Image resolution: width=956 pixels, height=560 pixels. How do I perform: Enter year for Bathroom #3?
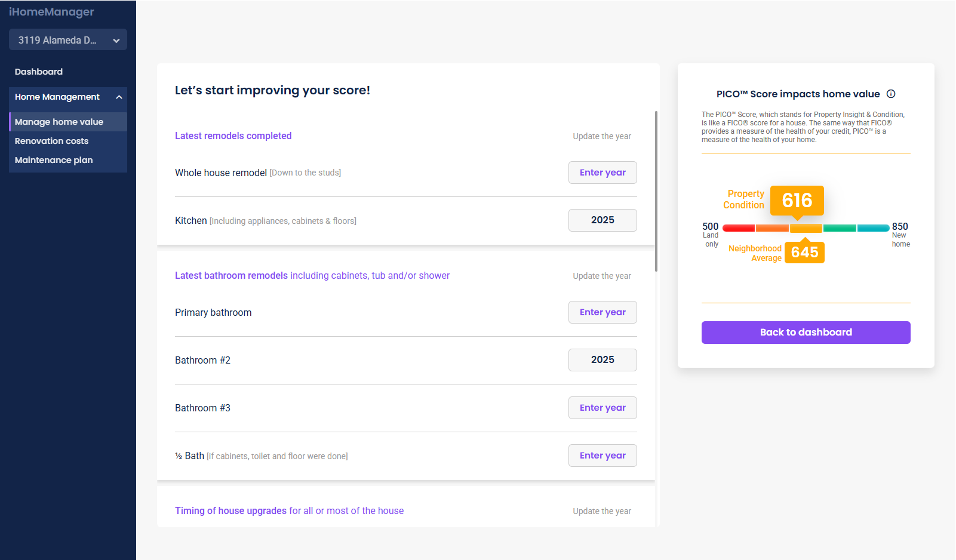click(x=603, y=408)
